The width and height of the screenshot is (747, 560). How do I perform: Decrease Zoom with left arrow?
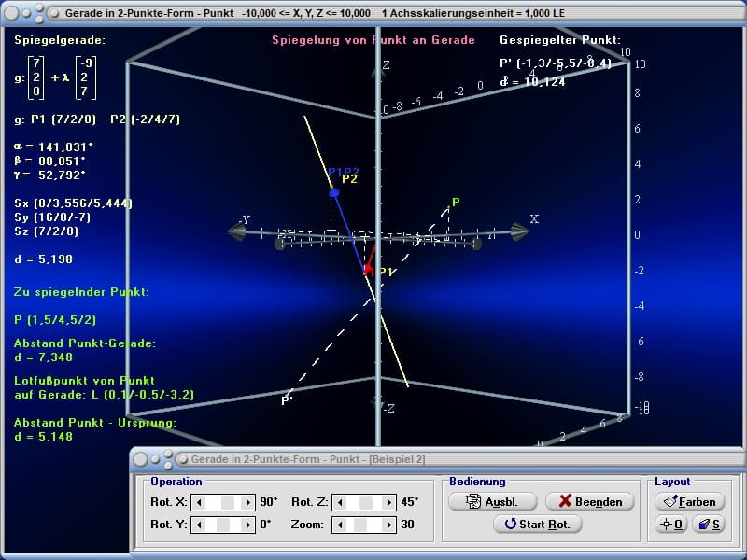pyautogui.click(x=340, y=525)
